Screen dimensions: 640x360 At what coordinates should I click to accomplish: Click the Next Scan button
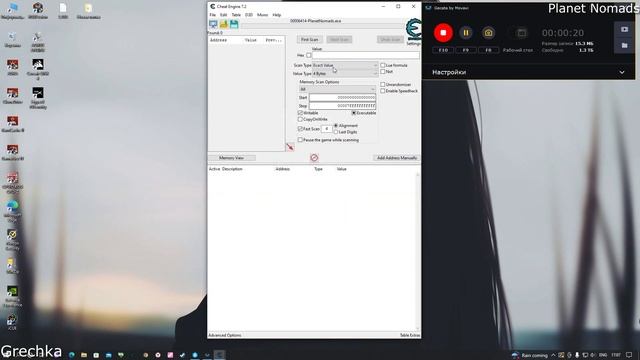click(x=339, y=40)
